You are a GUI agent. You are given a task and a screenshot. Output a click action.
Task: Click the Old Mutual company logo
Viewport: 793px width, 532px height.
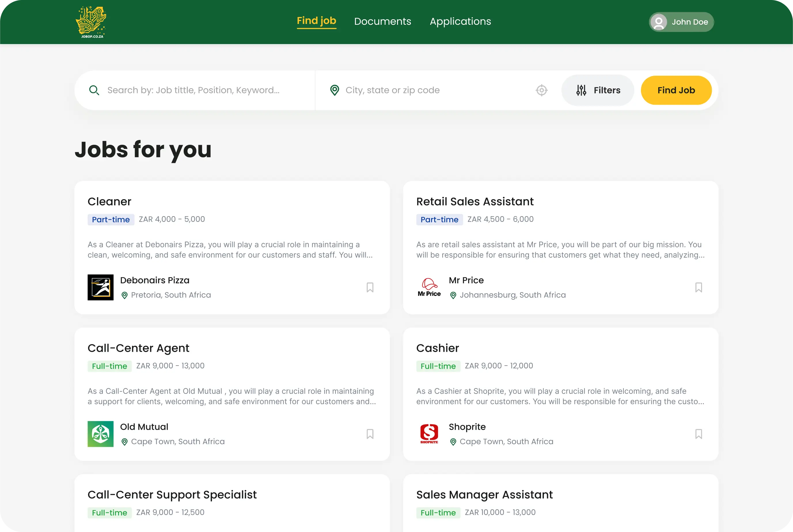100,434
